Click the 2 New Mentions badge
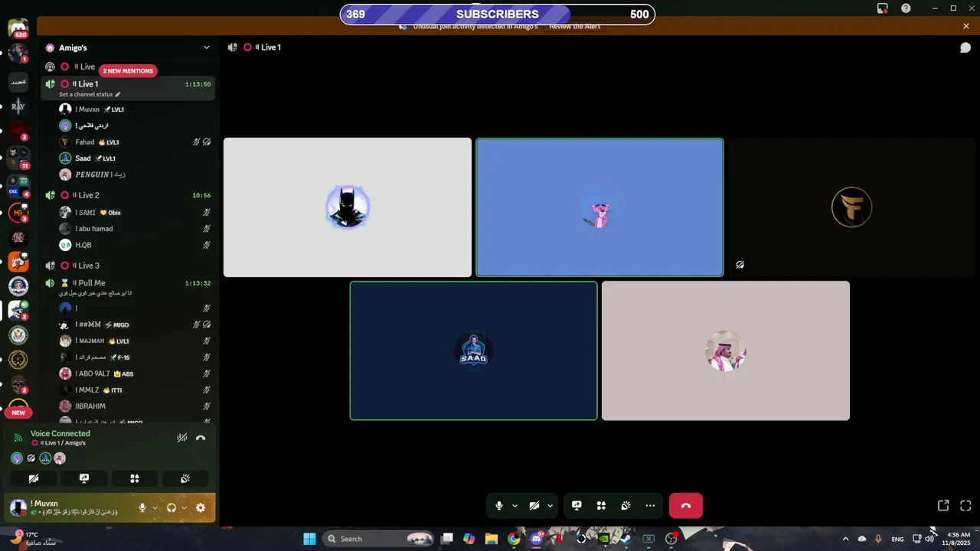The image size is (980, 551). click(128, 70)
